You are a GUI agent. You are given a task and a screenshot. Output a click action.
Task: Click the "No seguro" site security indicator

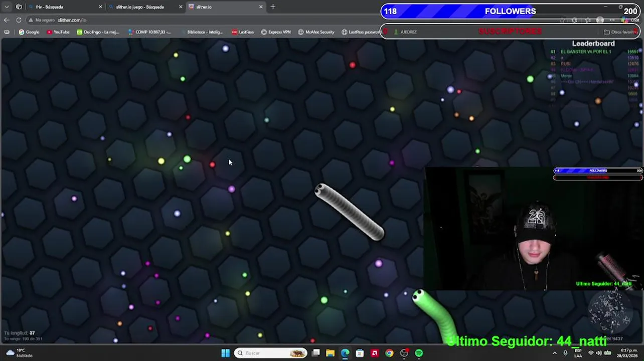[x=42, y=20]
